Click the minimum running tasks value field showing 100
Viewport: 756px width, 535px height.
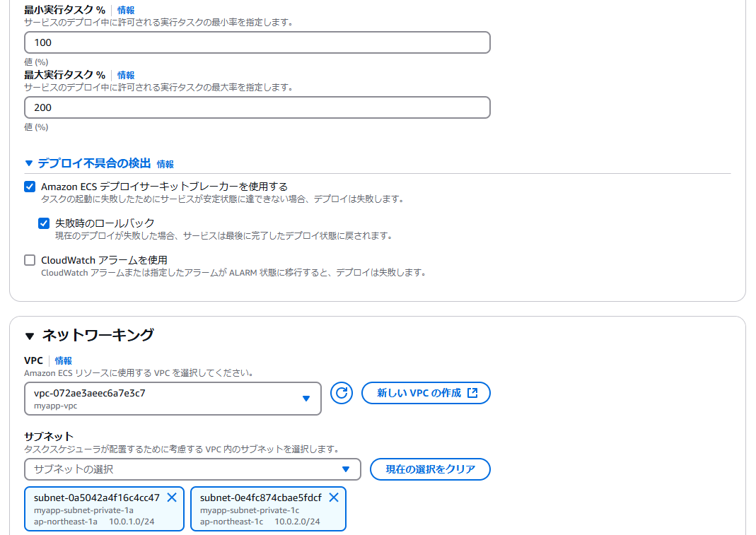[257, 42]
